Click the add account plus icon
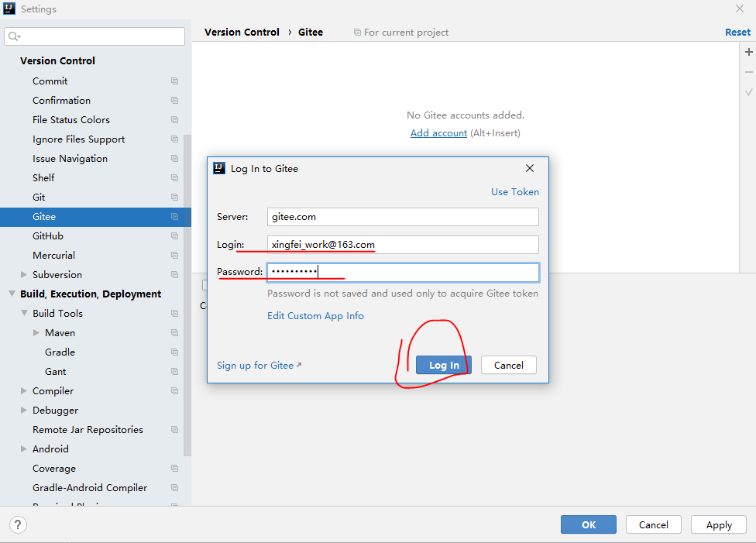This screenshot has height=543, width=756. click(748, 52)
